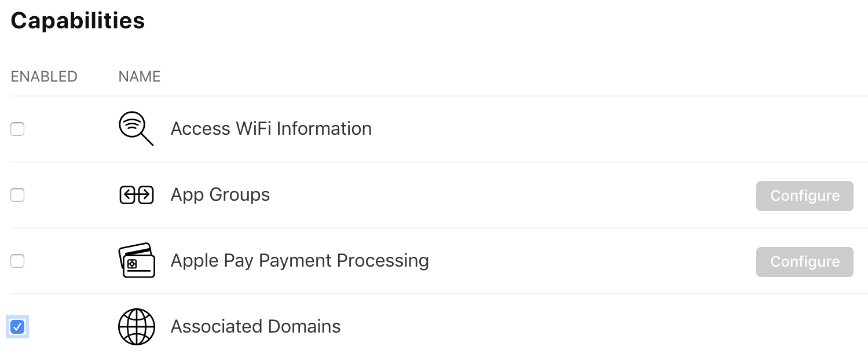Viewport: 868px width, 354px height.
Task: Enable the App Groups checkbox
Action: click(x=17, y=195)
